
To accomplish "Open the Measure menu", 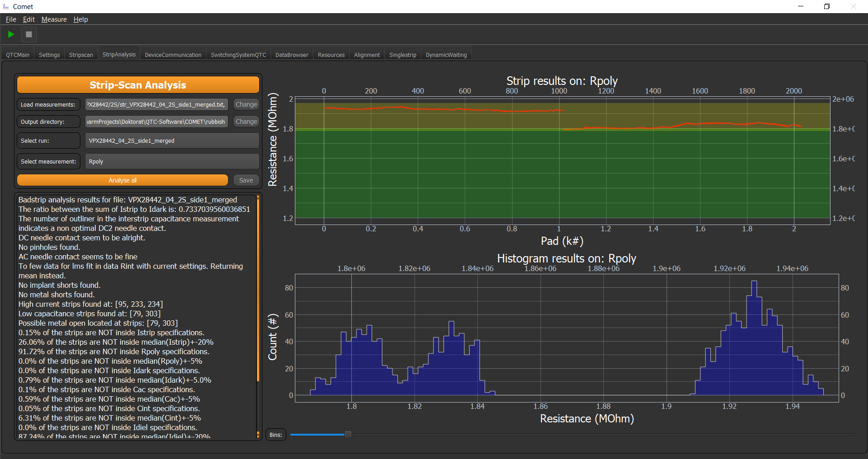I will pyautogui.click(x=54, y=19).
